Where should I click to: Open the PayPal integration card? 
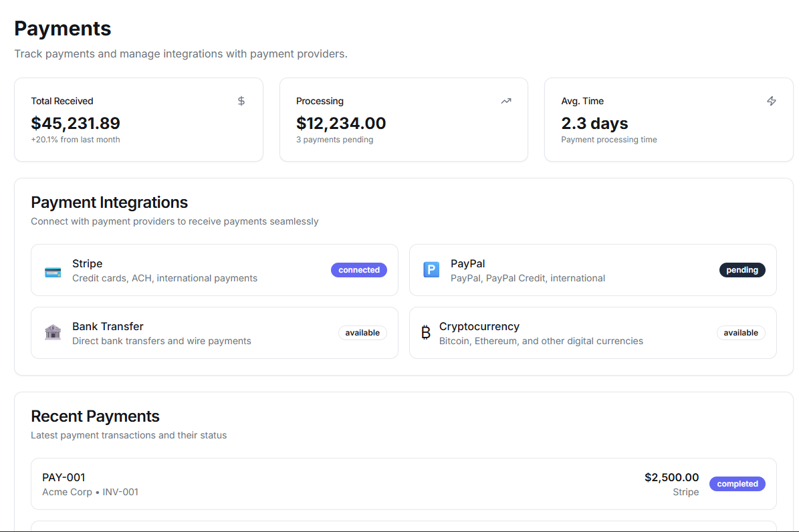coord(592,270)
